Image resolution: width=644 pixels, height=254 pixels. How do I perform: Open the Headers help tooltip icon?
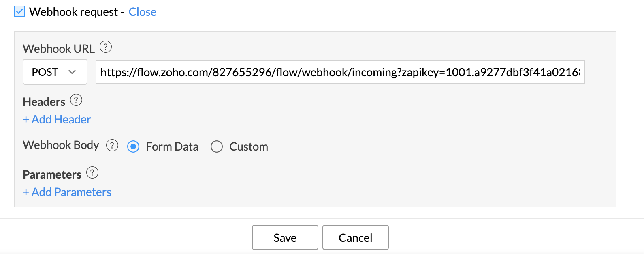76,100
